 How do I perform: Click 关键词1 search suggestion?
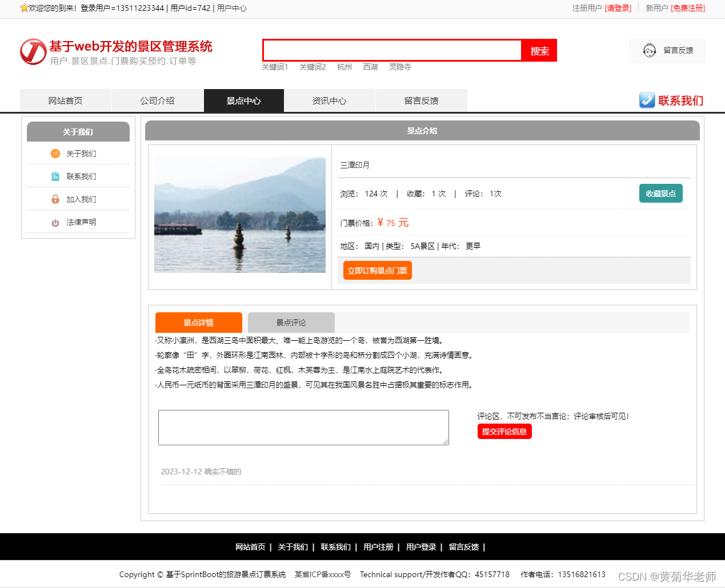pyautogui.click(x=275, y=67)
